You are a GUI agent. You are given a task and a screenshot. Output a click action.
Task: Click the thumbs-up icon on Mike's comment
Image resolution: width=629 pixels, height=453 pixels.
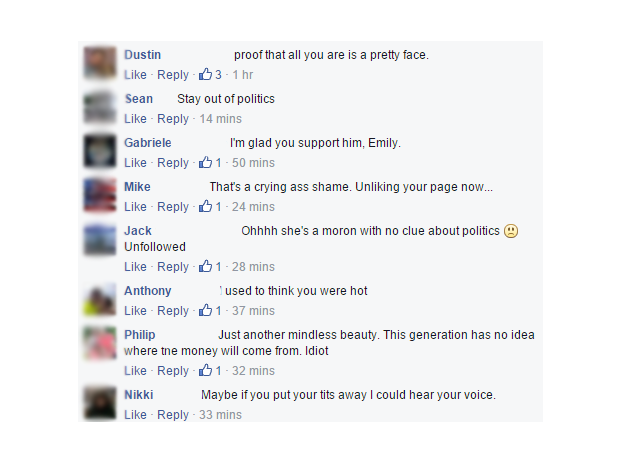(205, 206)
